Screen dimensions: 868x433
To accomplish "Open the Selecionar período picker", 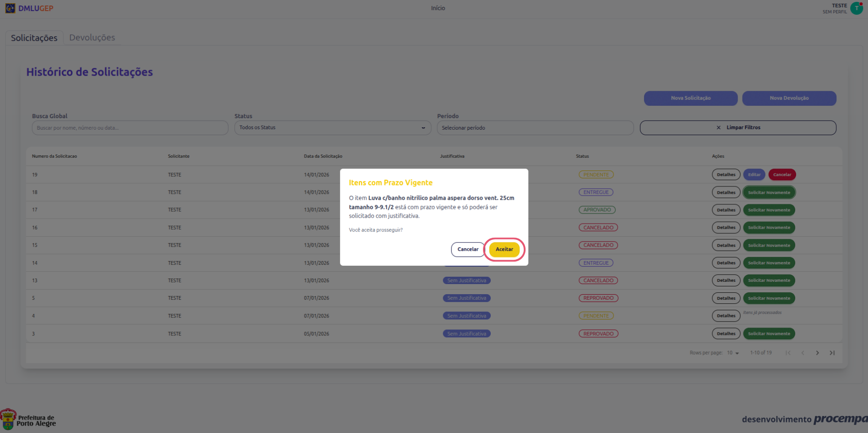I will (535, 128).
